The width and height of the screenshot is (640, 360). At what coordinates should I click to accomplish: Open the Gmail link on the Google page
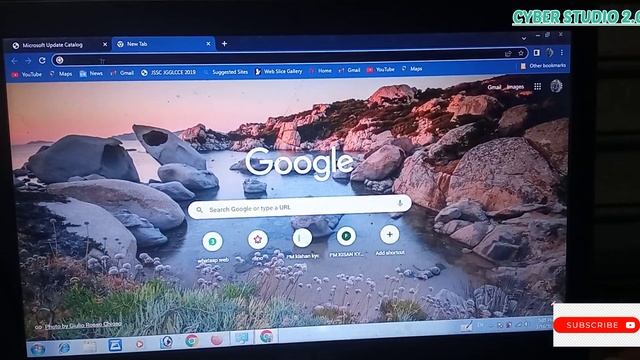point(494,87)
